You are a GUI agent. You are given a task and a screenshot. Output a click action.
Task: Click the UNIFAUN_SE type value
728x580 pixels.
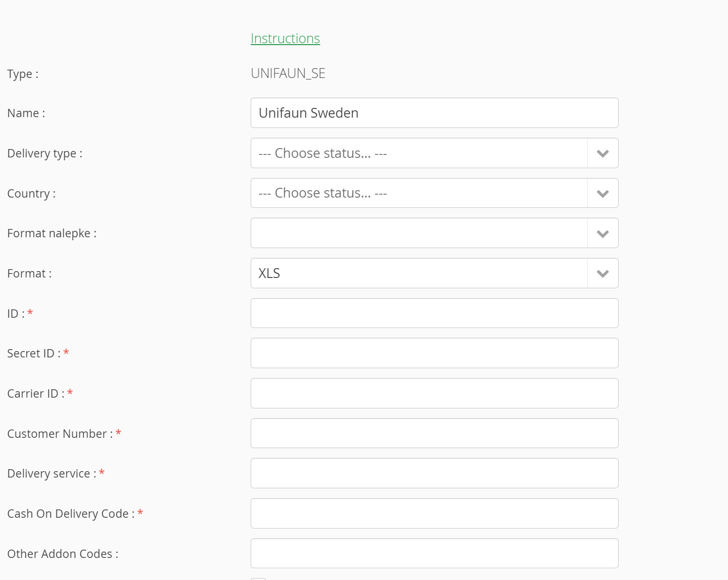(x=288, y=74)
